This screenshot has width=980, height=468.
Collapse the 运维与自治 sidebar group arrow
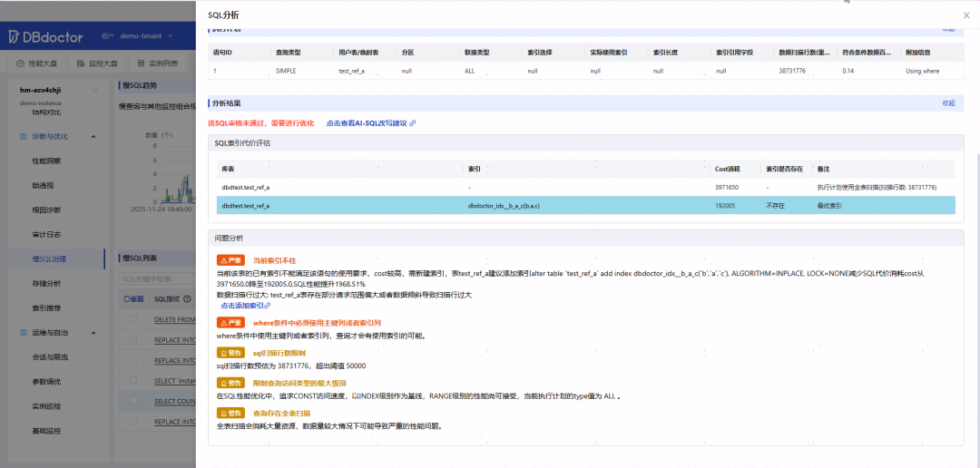(x=93, y=333)
